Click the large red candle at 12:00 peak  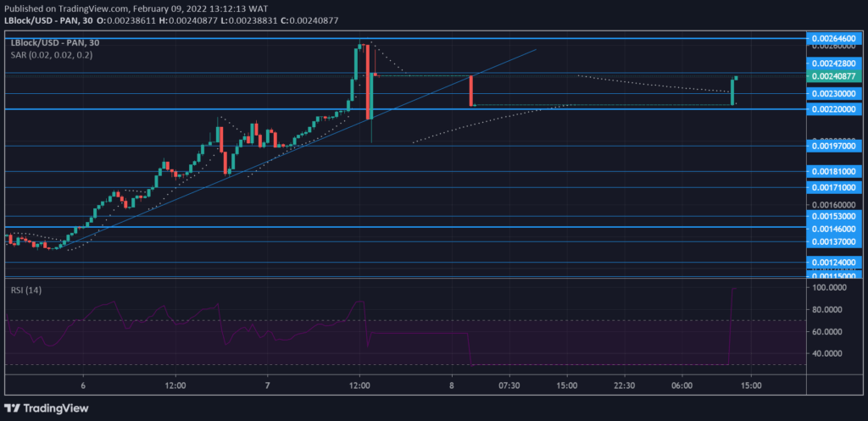(368, 81)
